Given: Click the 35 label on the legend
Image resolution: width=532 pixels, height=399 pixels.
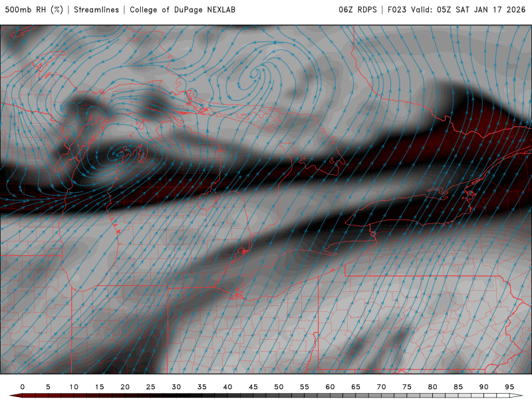Looking at the screenshot, I should point(202,387).
